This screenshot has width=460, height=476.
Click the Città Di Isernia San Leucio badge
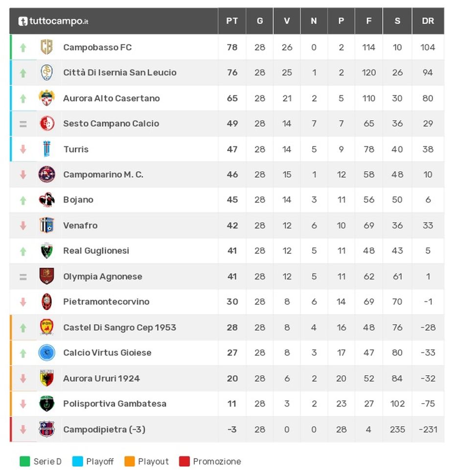tap(46, 72)
